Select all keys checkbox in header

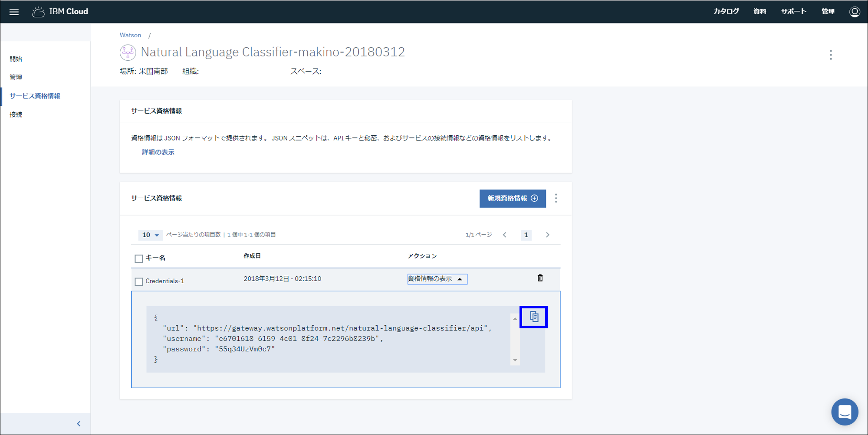pos(139,258)
